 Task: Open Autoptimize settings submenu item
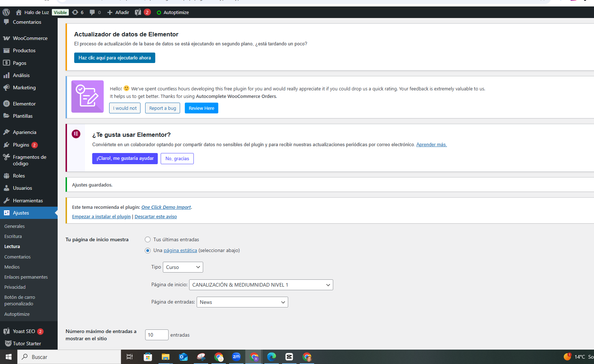[x=17, y=314]
